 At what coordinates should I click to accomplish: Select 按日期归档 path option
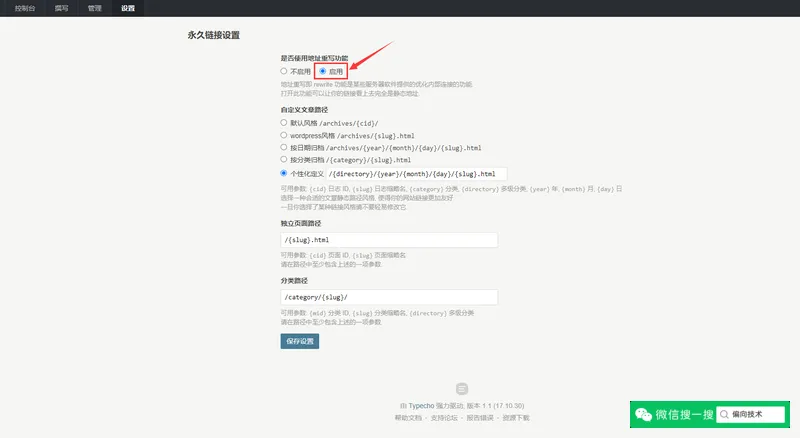pos(284,147)
